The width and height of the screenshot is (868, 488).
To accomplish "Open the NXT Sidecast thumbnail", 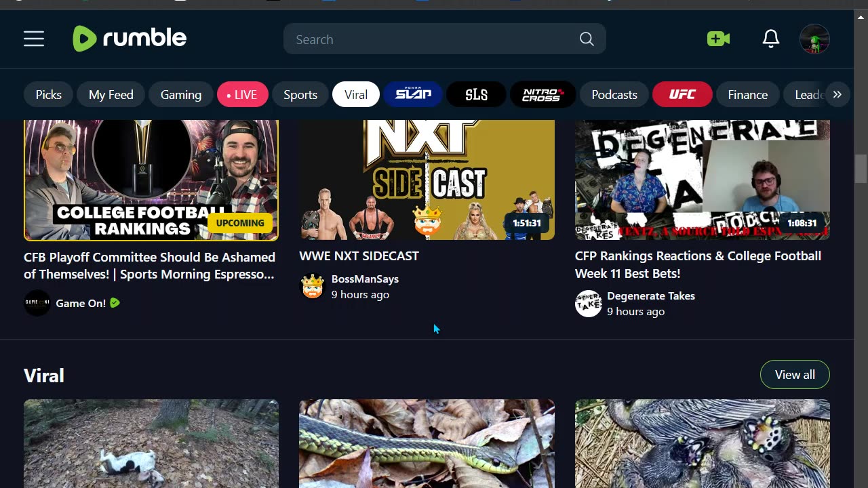I will 427,180.
